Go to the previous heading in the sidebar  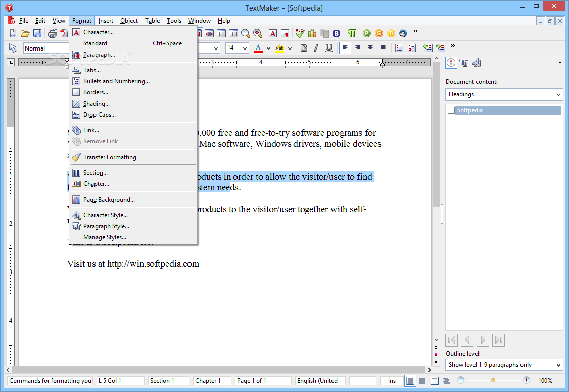click(x=467, y=340)
